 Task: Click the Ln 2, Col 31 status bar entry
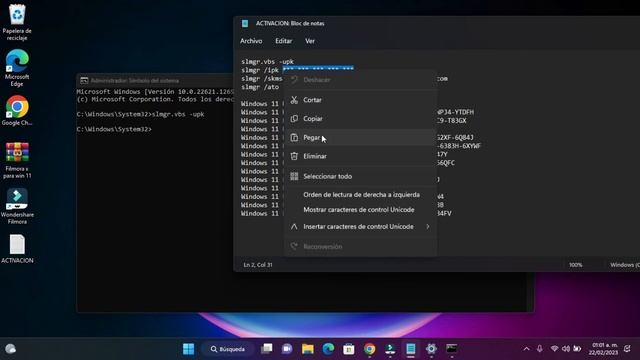pyautogui.click(x=258, y=265)
